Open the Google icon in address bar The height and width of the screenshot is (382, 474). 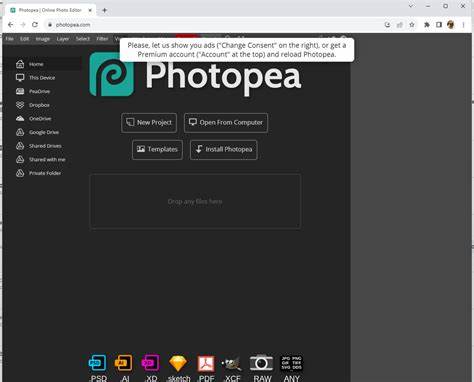[387, 25]
